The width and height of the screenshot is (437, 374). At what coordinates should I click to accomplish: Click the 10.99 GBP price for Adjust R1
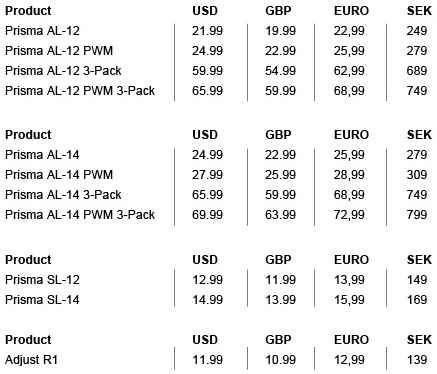pyautogui.click(x=280, y=360)
